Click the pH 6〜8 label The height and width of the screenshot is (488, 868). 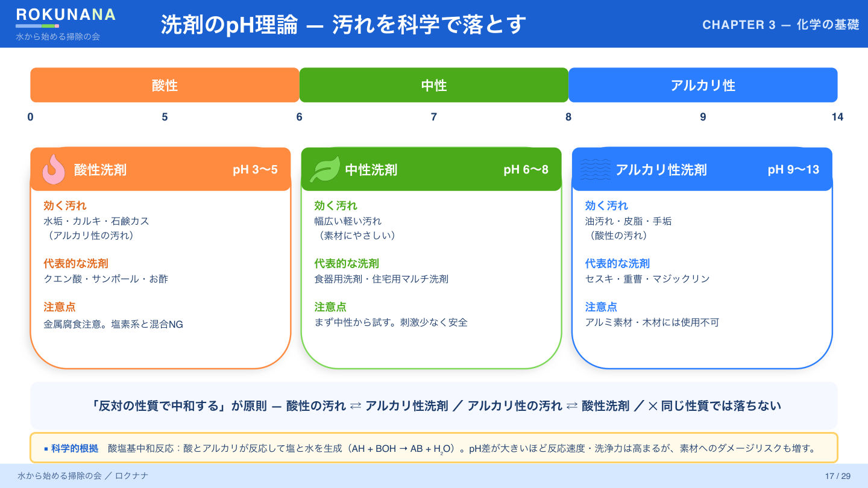point(526,170)
